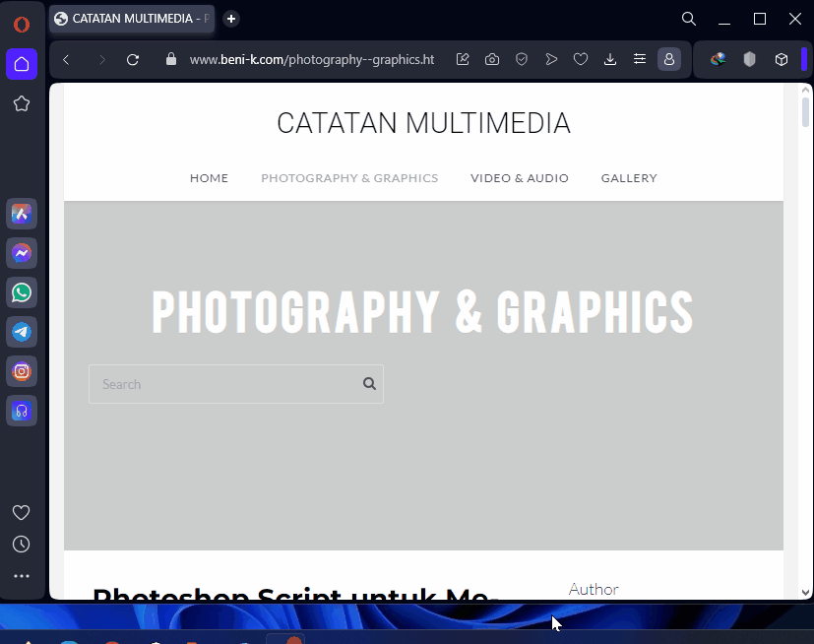This screenshot has width=814, height=644.
Task: Open the Flow send icon
Action: point(551,59)
